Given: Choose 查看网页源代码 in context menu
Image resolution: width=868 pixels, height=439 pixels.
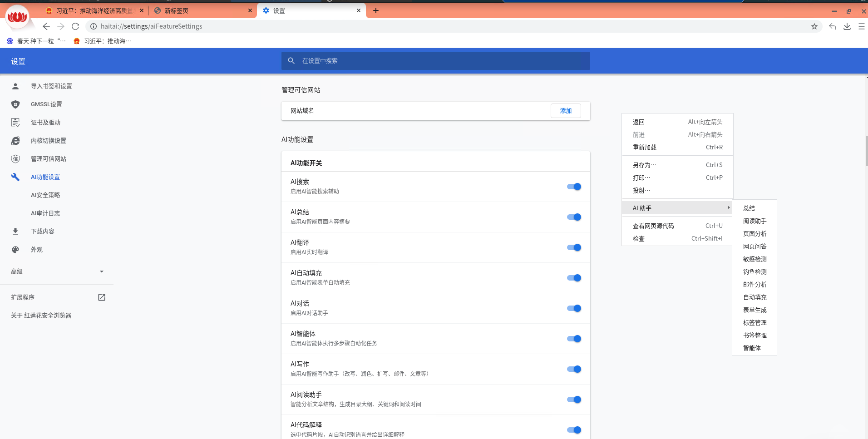Looking at the screenshot, I should [653, 226].
